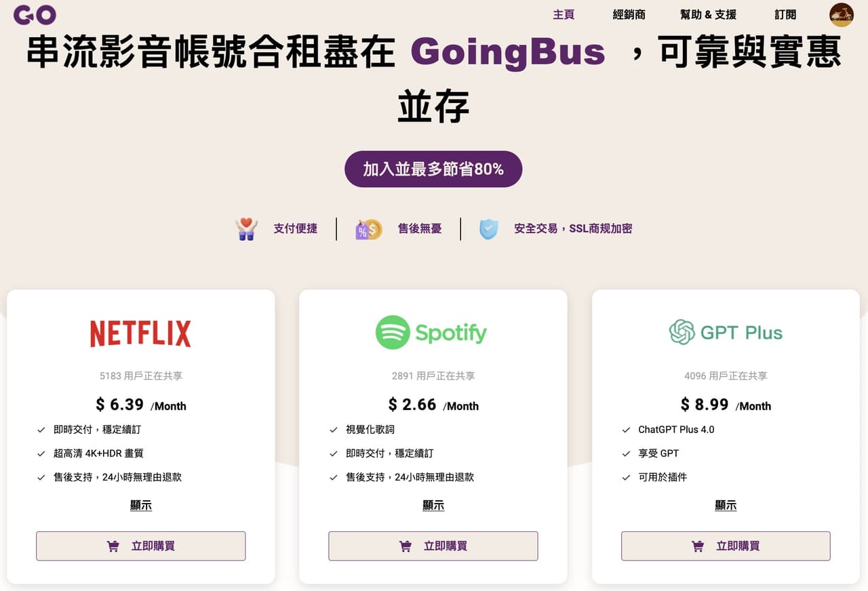Click the discount tag after-sales icon
Image resolution: width=868 pixels, height=591 pixels.
click(x=367, y=228)
